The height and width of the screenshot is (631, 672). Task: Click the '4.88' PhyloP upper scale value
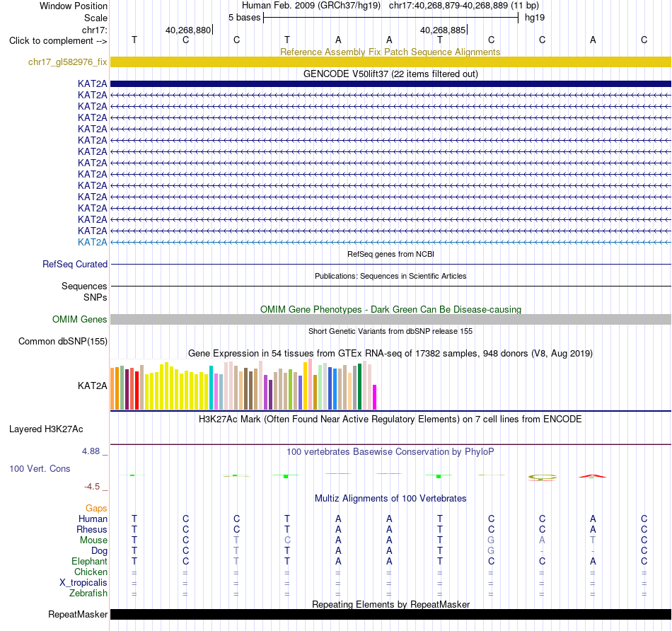[91, 451]
